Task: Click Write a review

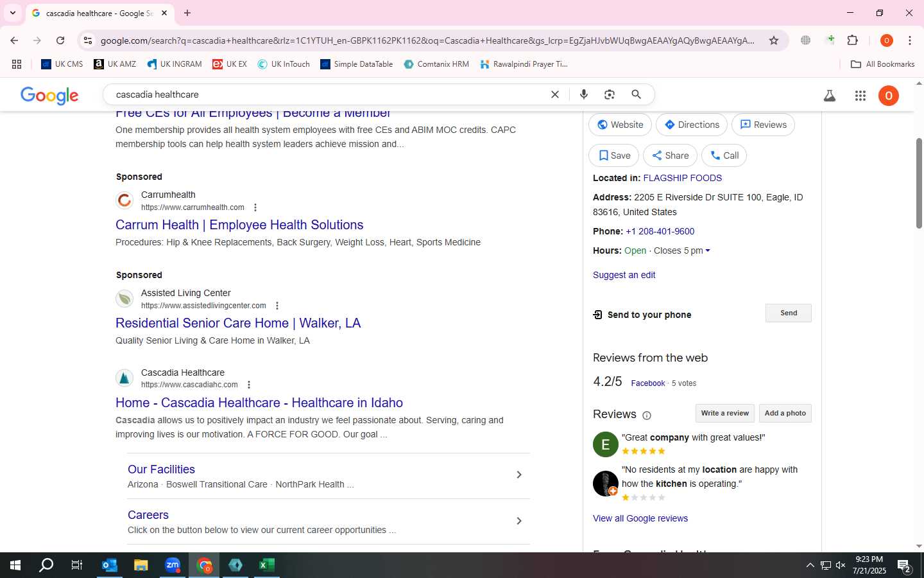Action: pyautogui.click(x=724, y=413)
